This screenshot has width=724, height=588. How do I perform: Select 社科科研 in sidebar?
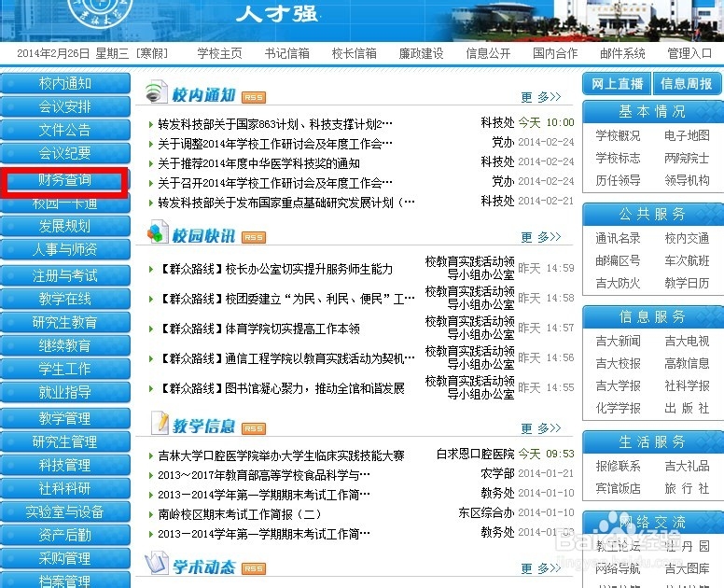point(65,488)
